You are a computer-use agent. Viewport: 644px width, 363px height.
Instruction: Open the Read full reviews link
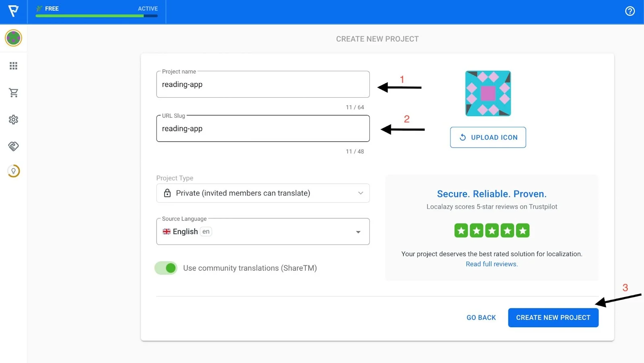click(x=491, y=264)
